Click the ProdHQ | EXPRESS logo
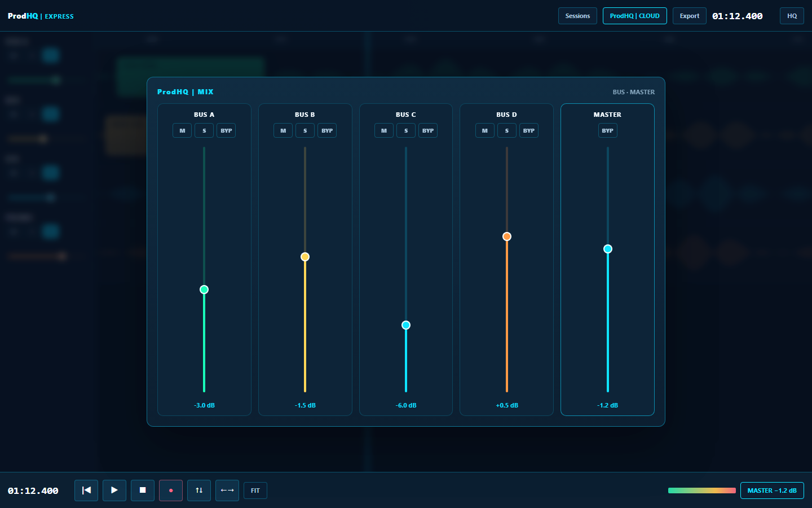Screen dimensions: 812x508 pyautogui.click(x=41, y=16)
